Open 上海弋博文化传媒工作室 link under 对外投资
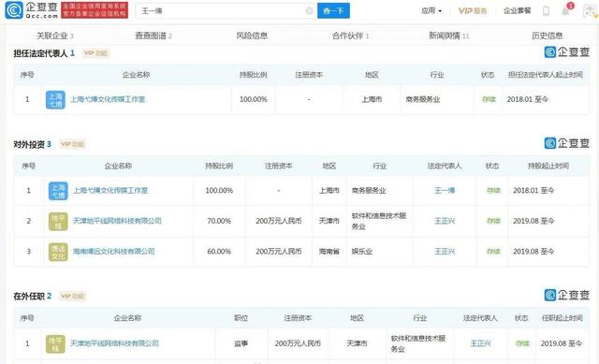The image size is (599, 364). click(x=110, y=191)
